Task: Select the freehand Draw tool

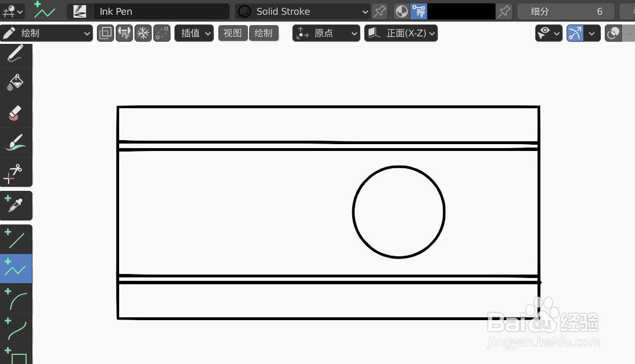Action: (16, 54)
